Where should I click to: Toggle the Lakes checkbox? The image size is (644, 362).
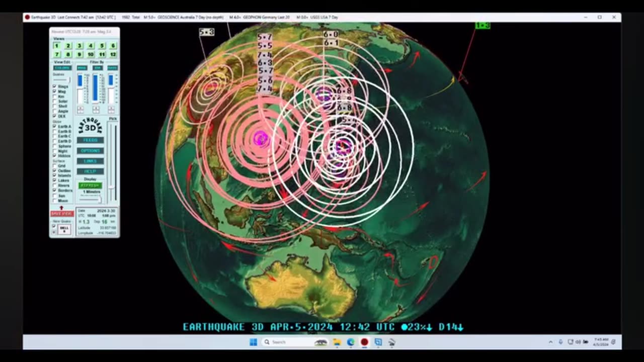click(x=55, y=180)
